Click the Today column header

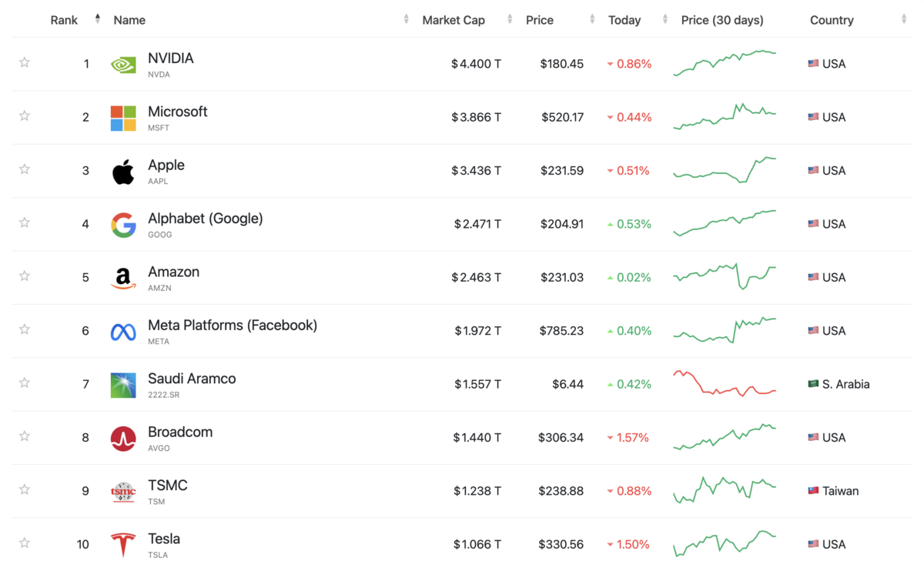point(624,20)
